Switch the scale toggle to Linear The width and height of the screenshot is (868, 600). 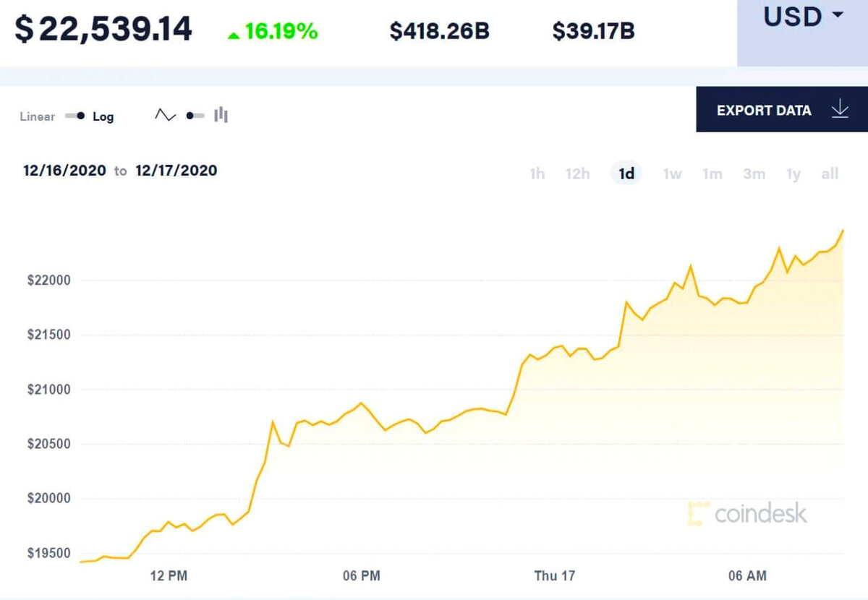[x=36, y=116]
